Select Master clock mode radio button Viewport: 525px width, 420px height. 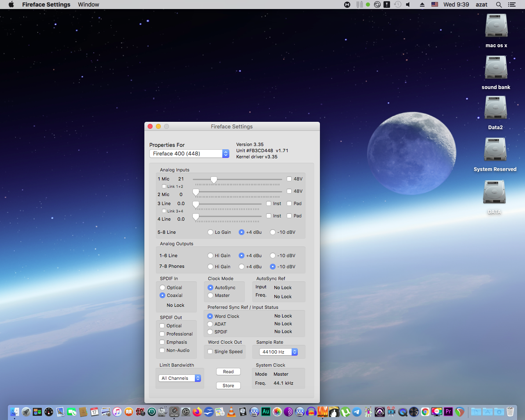click(x=210, y=295)
